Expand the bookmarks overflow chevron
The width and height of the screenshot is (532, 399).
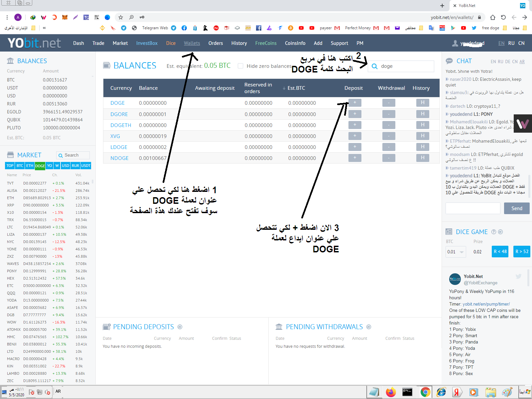44,28
